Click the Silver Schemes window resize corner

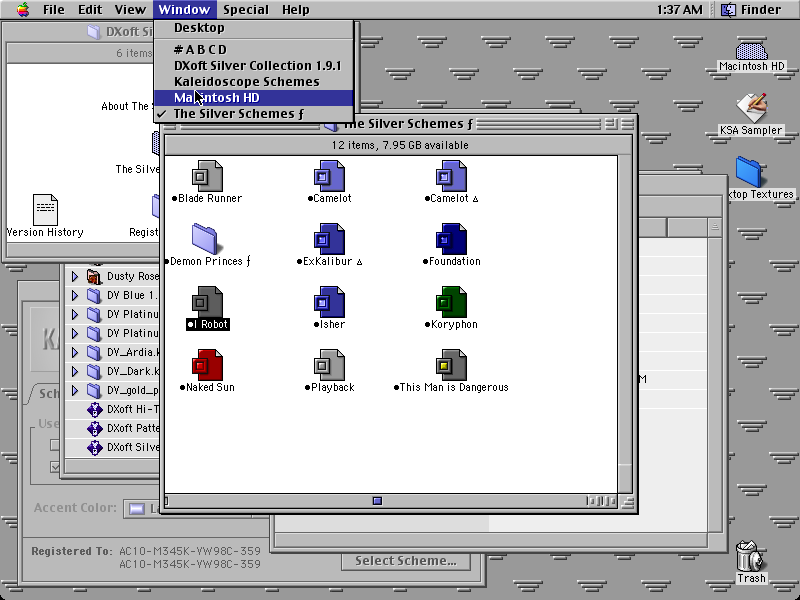[628, 502]
